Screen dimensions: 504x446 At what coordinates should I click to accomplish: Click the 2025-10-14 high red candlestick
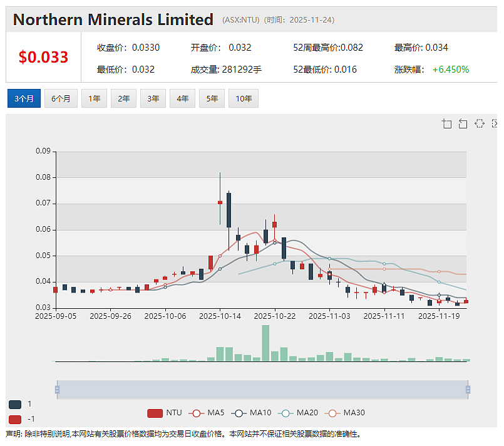tap(220, 202)
